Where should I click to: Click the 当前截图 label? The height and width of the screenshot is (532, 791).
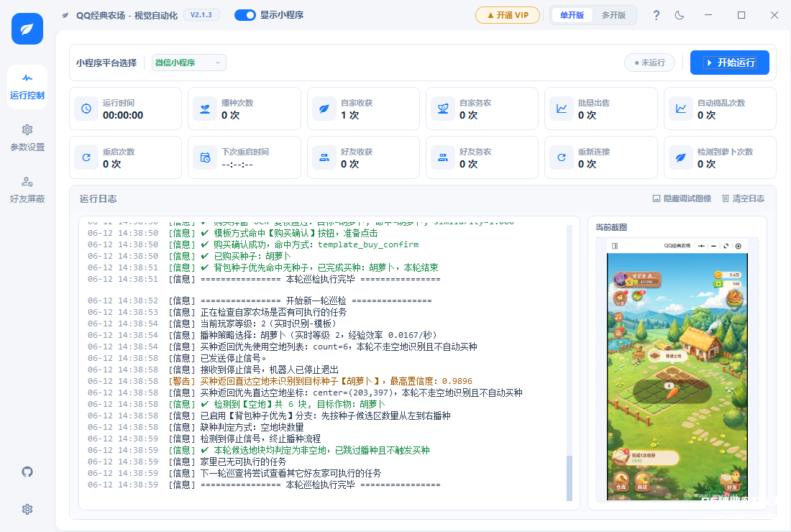pyautogui.click(x=611, y=227)
